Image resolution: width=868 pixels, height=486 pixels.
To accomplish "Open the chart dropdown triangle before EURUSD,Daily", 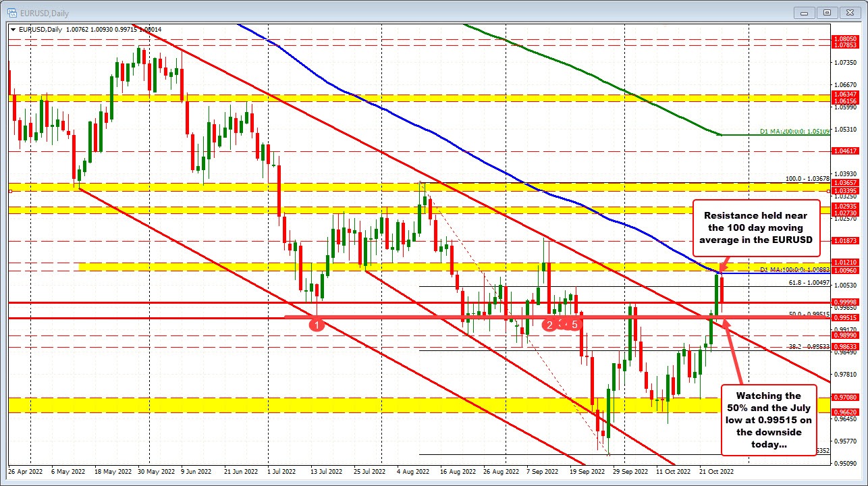I will pyautogui.click(x=12, y=29).
